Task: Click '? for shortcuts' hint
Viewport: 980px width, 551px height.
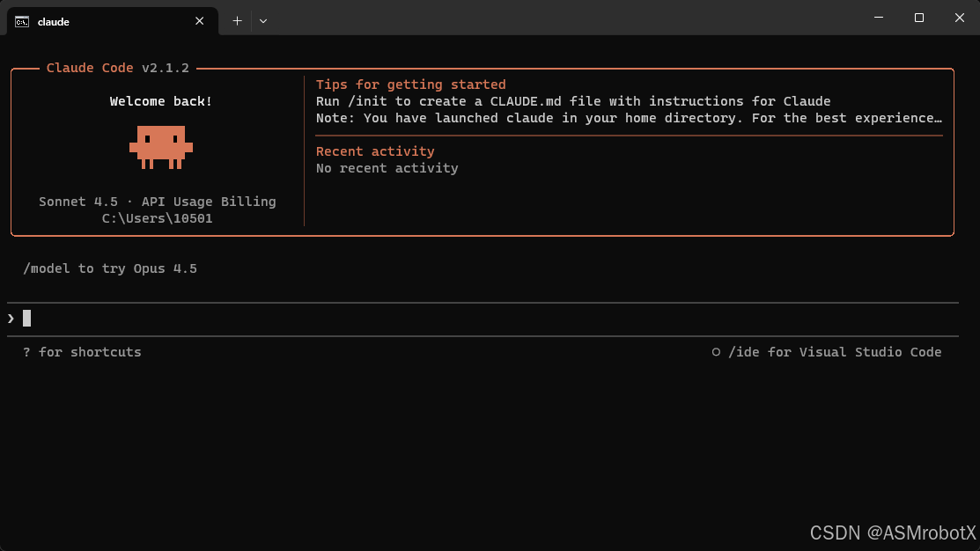Action: point(82,352)
